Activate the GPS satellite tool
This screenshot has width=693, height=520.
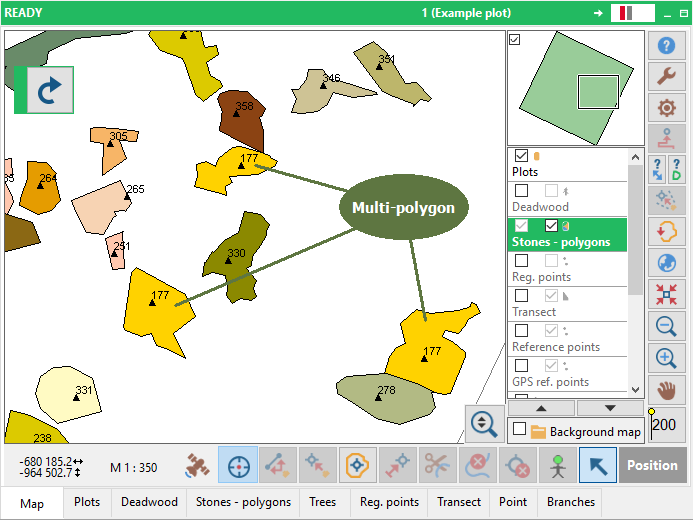click(x=199, y=466)
